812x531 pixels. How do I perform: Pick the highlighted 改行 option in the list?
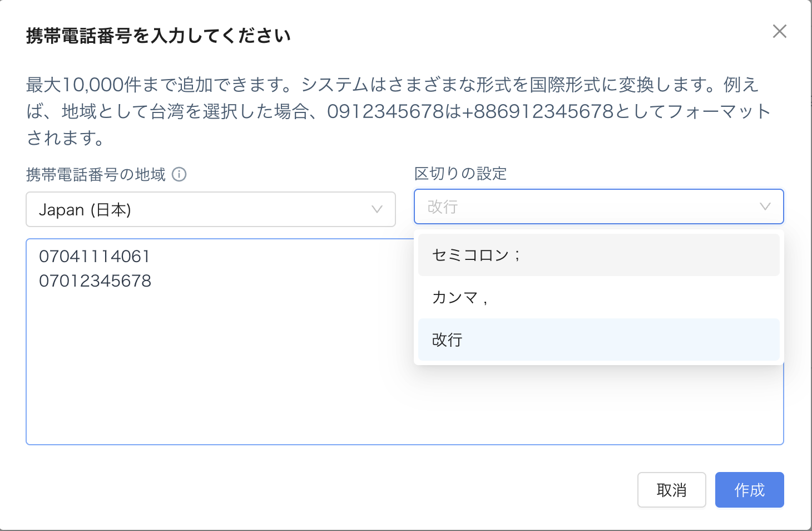598,340
